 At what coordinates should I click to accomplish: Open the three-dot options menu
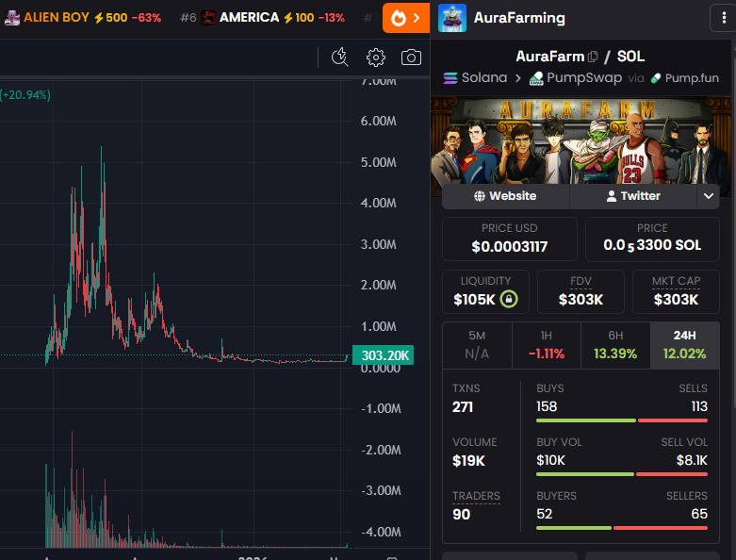pyautogui.click(x=724, y=18)
